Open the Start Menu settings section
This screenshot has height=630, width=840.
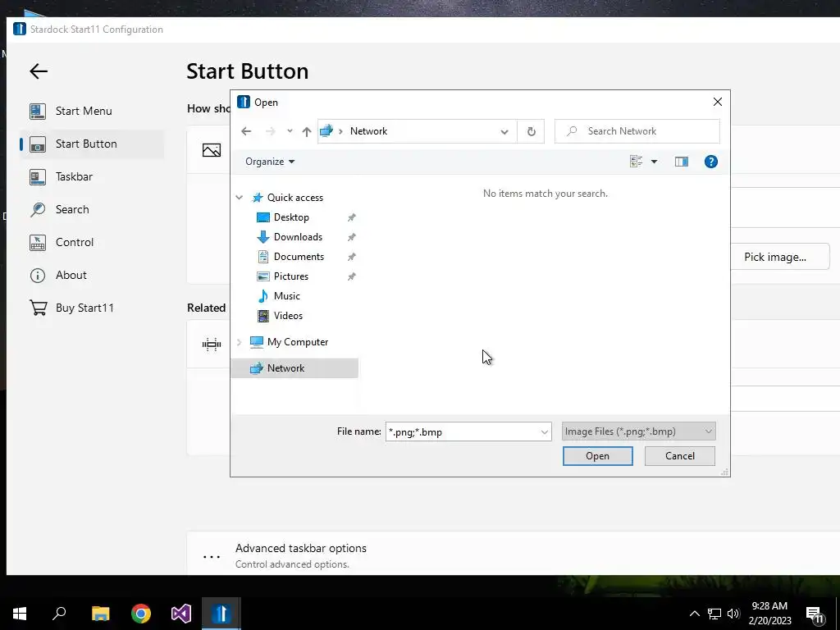84,111
